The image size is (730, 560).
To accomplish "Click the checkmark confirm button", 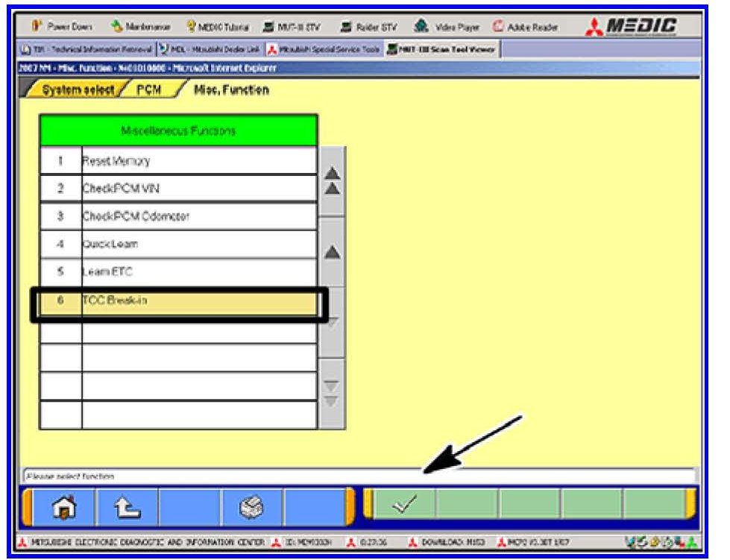I will click(x=404, y=507).
